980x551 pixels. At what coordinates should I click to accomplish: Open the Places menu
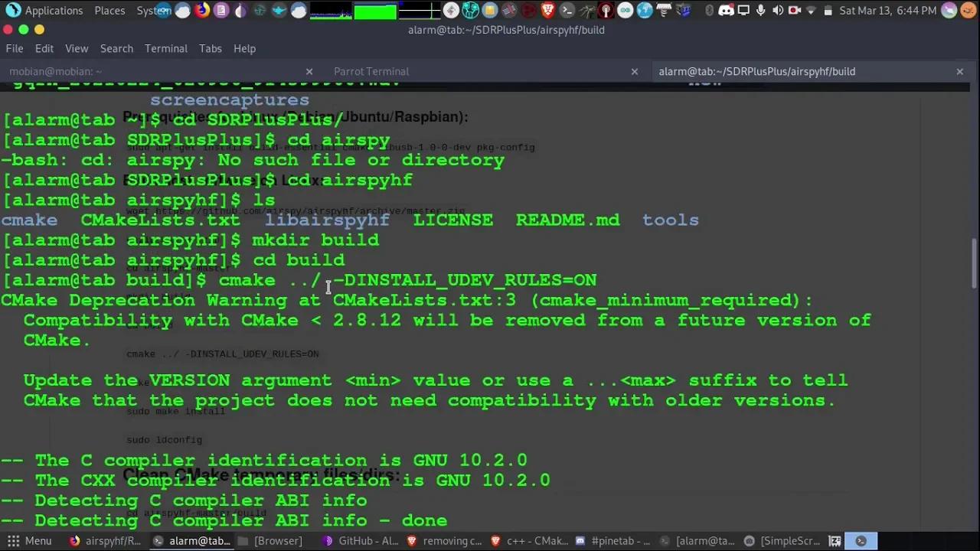pos(109,10)
